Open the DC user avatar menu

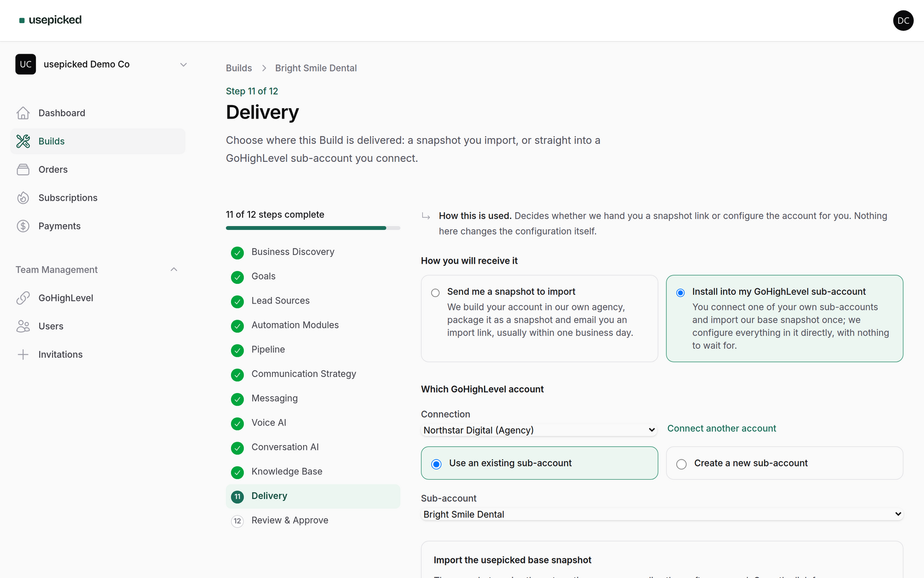click(x=903, y=20)
